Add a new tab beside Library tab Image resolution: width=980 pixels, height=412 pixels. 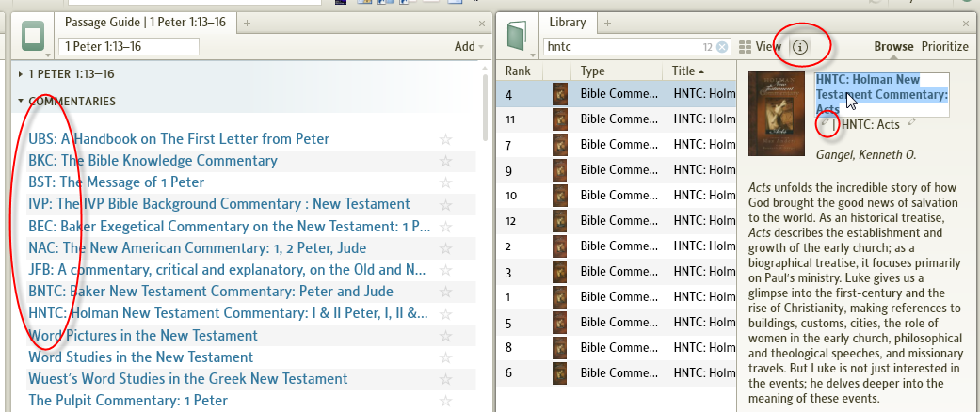(607, 24)
